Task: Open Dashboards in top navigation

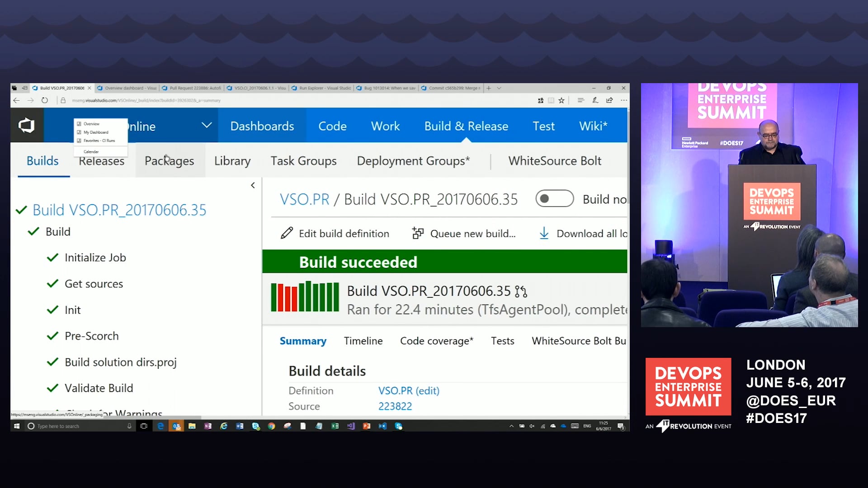Action: (x=262, y=126)
